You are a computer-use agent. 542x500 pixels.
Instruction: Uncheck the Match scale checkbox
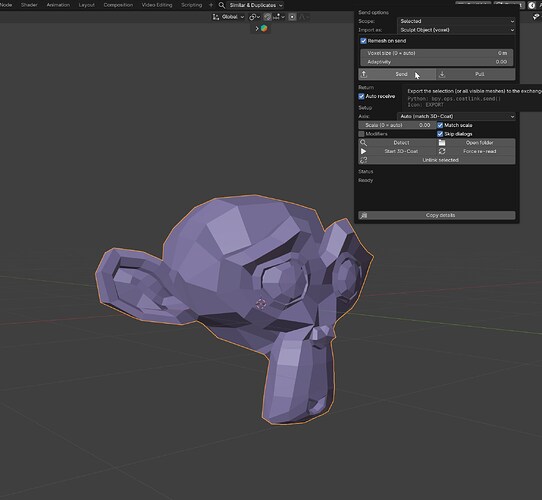coord(440,125)
